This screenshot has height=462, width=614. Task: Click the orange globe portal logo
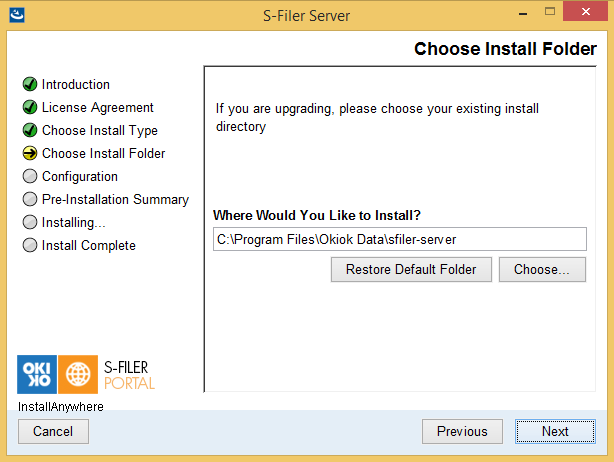coord(78,374)
